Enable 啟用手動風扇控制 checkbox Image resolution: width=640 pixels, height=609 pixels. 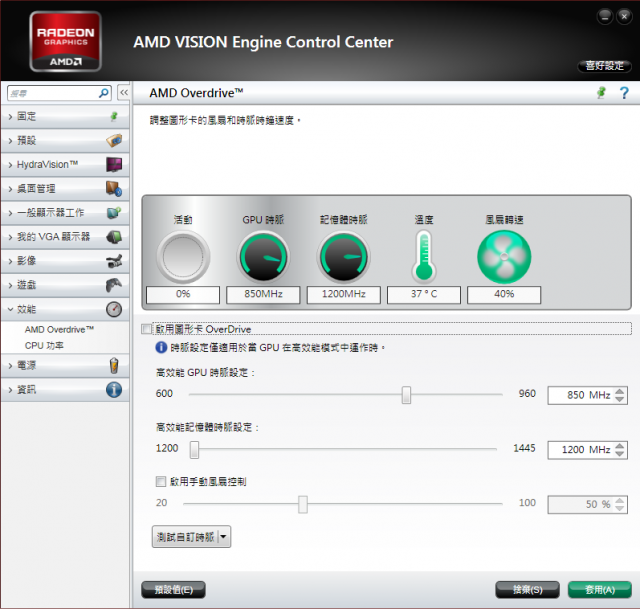(x=161, y=482)
